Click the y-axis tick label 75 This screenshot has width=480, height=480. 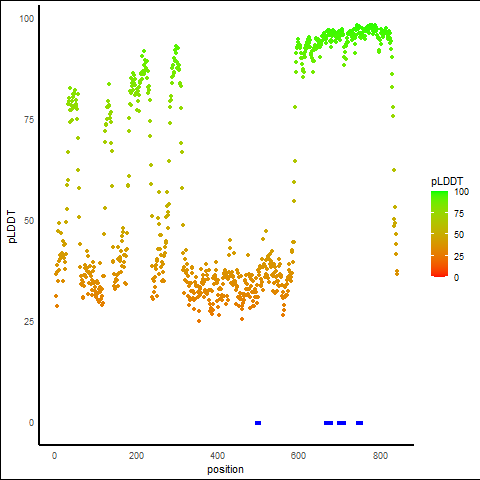click(x=29, y=120)
